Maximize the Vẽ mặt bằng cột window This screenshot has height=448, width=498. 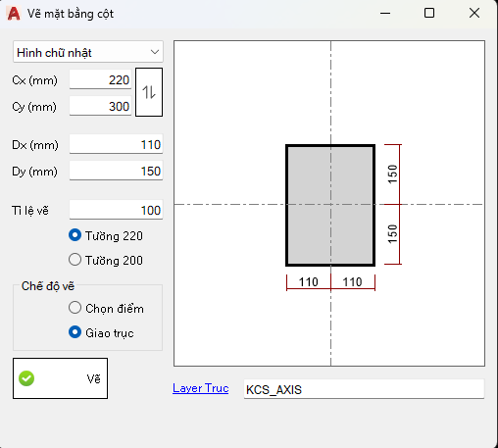point(429,14)
